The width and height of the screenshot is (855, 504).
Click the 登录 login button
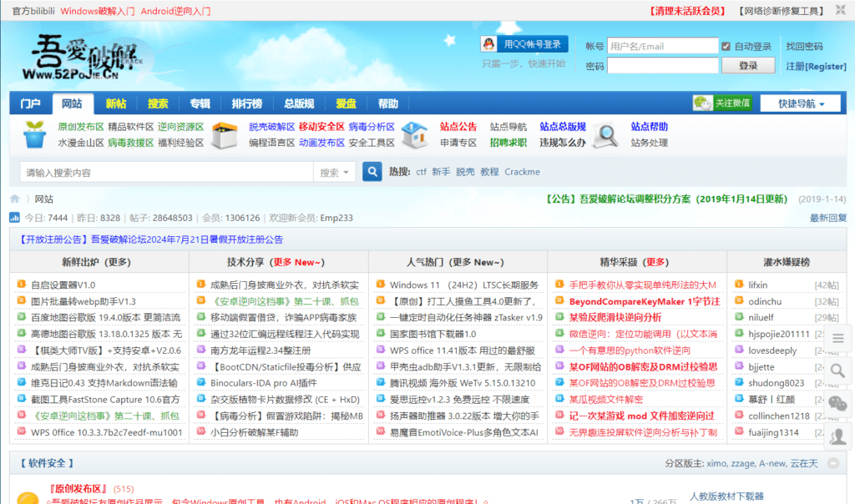click(x=748, y=65)
